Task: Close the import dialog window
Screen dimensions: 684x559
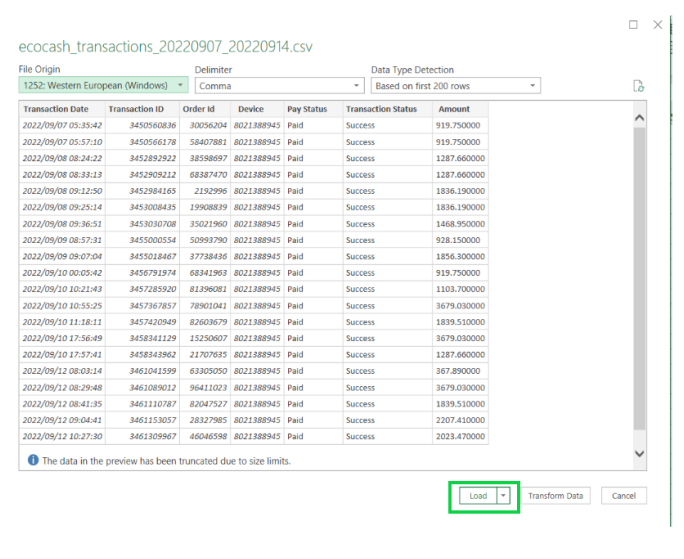Action: [657, 24]
